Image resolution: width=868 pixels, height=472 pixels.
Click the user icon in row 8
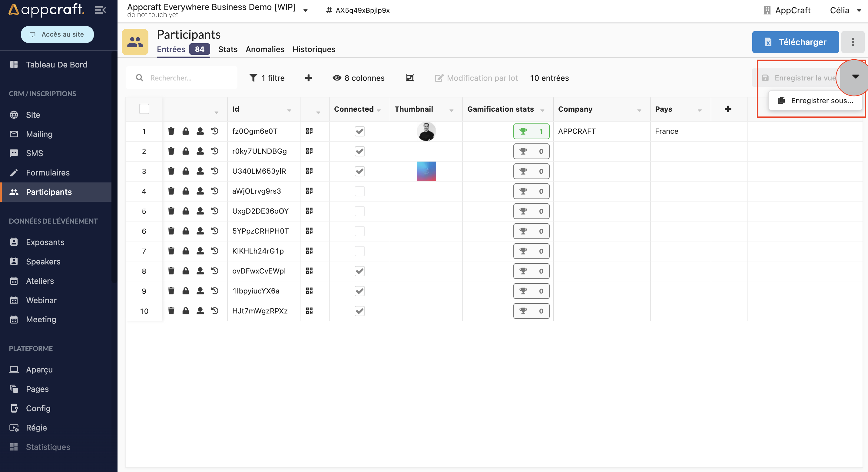(x=200, y=271)
